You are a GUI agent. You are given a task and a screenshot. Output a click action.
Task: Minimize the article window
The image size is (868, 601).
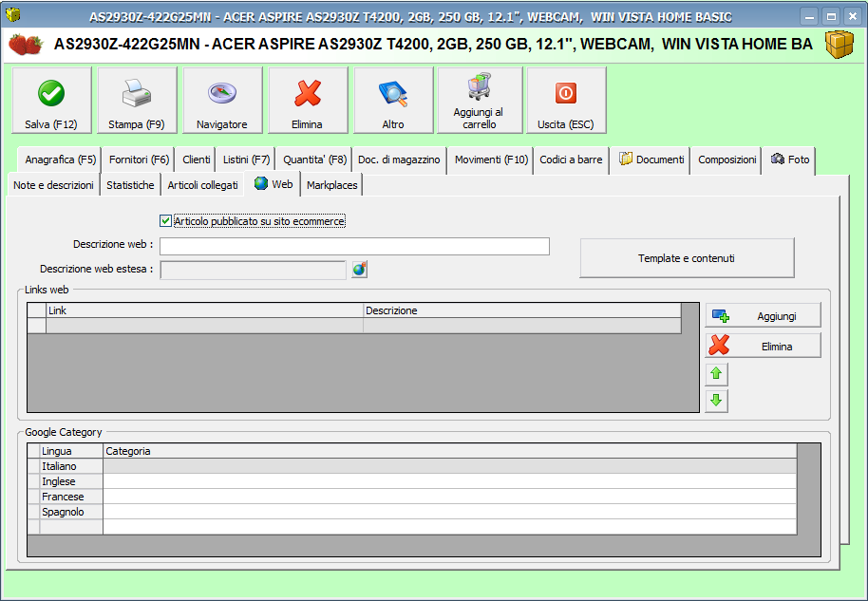[809, 16]
